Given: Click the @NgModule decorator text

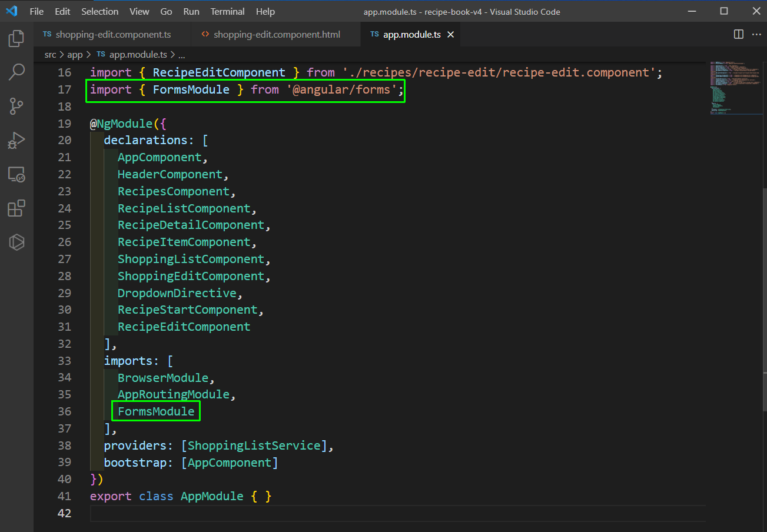Looking at the screenshot, I should (121, 124).
